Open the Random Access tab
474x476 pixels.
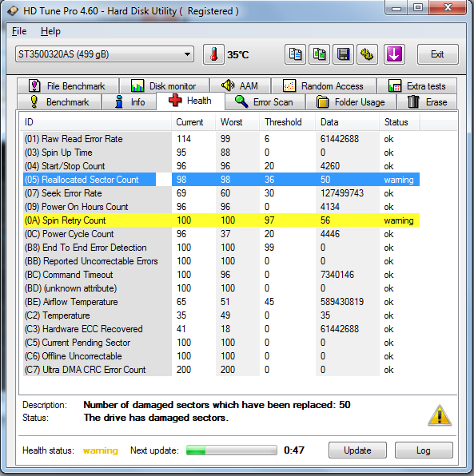[324, 86]
